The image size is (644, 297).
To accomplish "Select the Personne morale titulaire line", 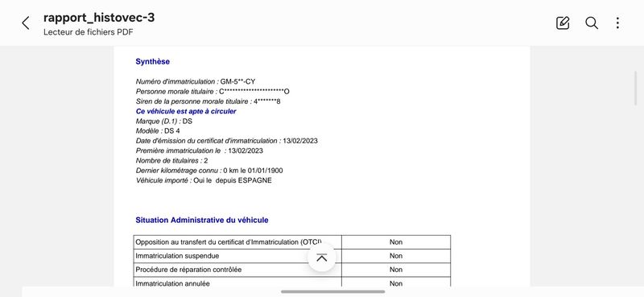I will tap(213, 92).
